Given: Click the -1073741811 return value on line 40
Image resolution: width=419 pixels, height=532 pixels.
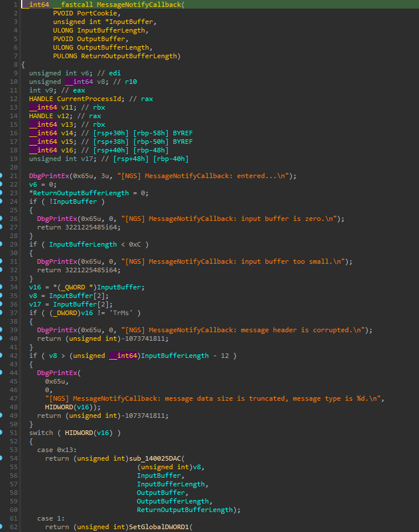Looking at the screenshot, I should [x=145, y=338].
